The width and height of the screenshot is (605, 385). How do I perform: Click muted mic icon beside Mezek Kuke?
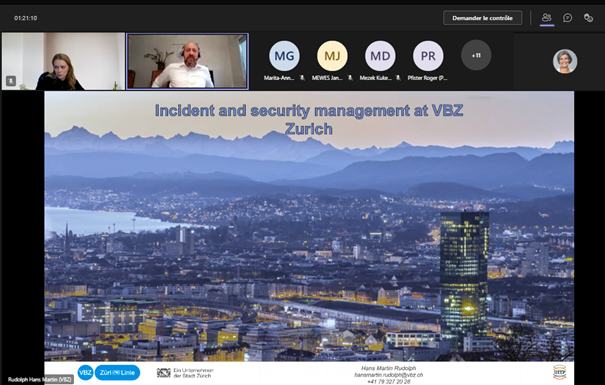(398, 78)
